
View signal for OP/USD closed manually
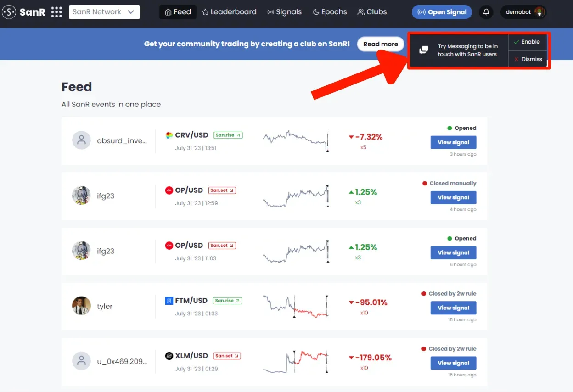(453, 197)
